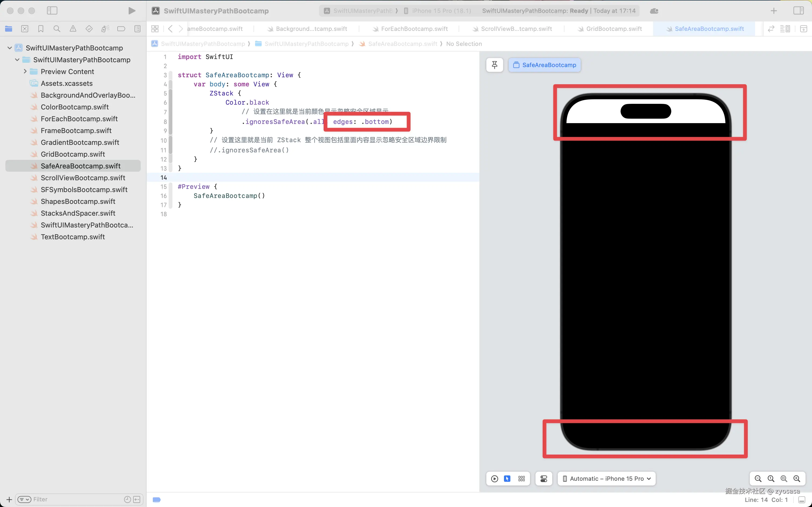Zoom out the preview canvas
812x507 pixels.
point(758,479)
